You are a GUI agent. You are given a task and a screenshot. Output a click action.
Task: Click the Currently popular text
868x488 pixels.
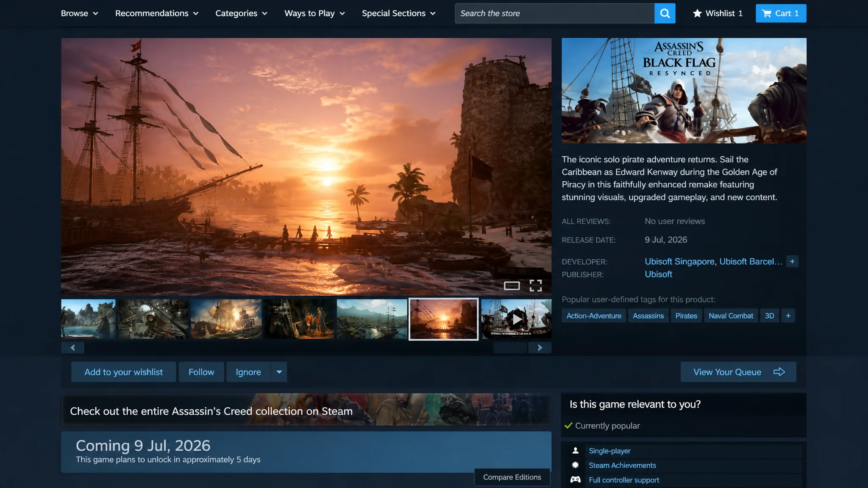click(x=607, y=426)
